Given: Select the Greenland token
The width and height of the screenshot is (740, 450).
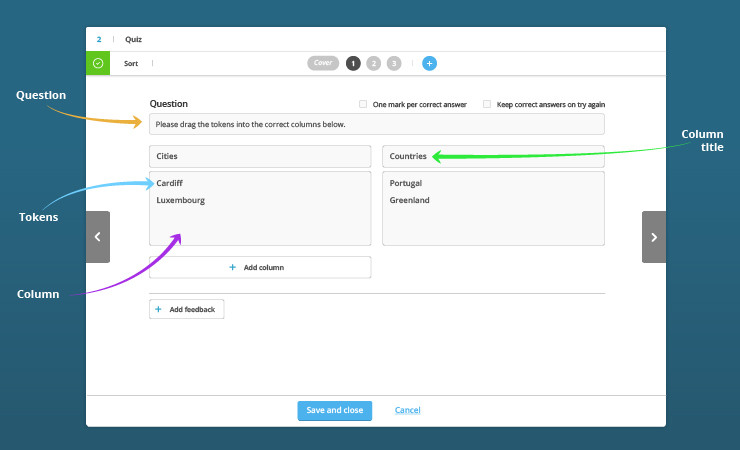Looking at the screenshot, I should (x=409, y=200).
